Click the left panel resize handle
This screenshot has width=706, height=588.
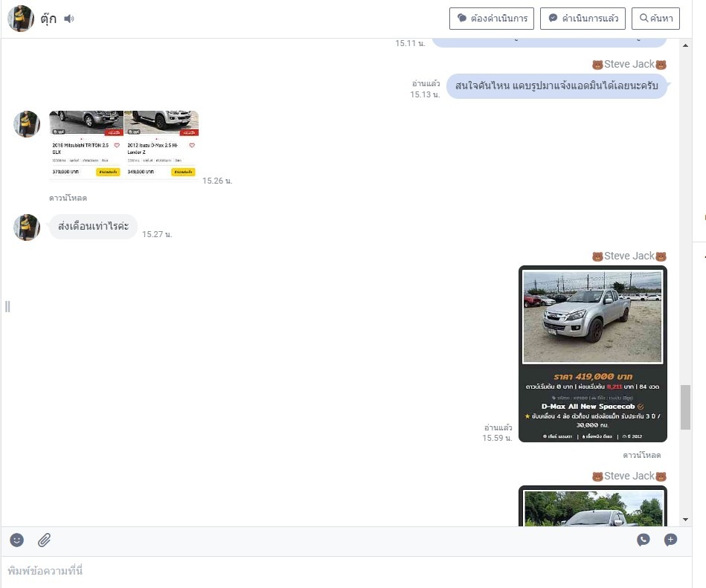click(7, 306)
